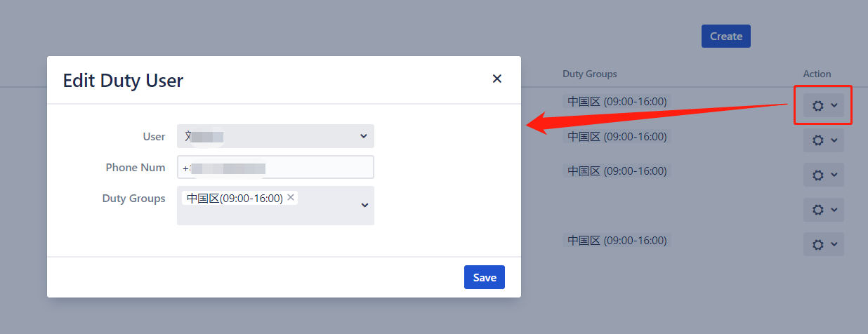This screenshot has width=868, height=334.
Task: Click the Phone Num input field
Action: coord(275,168)
